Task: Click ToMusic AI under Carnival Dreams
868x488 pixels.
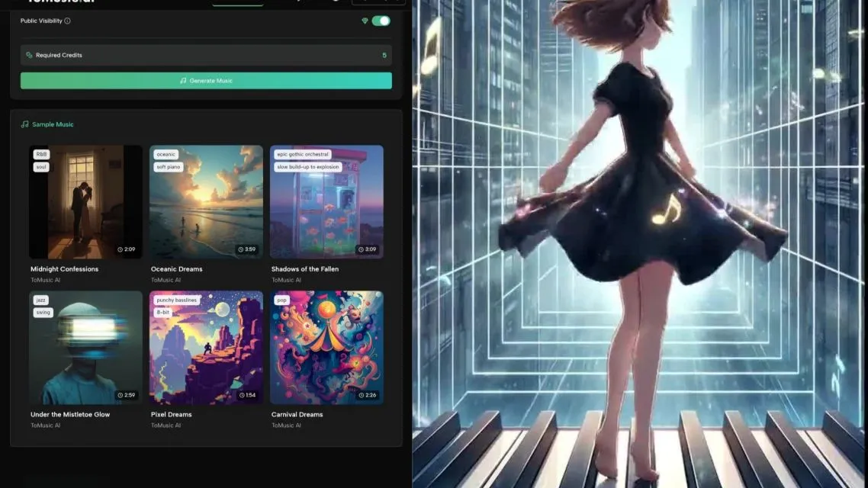Action: [x=286, y=425]
